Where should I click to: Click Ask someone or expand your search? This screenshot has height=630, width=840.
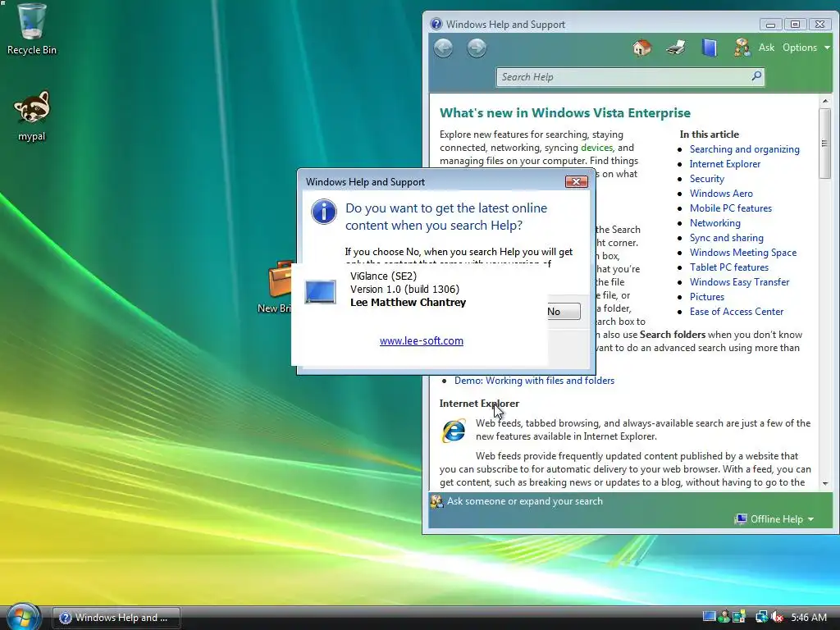pyautogui.click(x=524, y=501)
